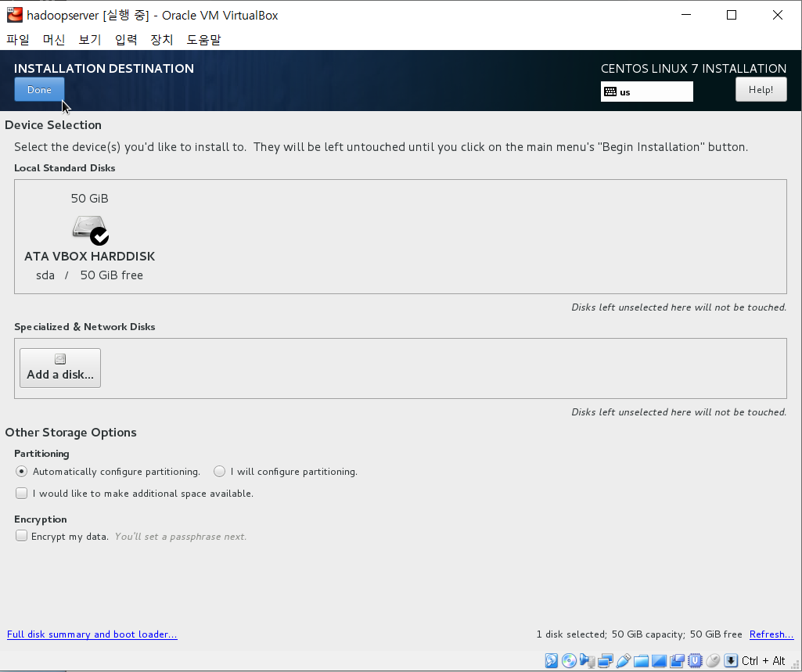
Task: Click the small disk icon in Add a disk
Action: click(60, 359)
